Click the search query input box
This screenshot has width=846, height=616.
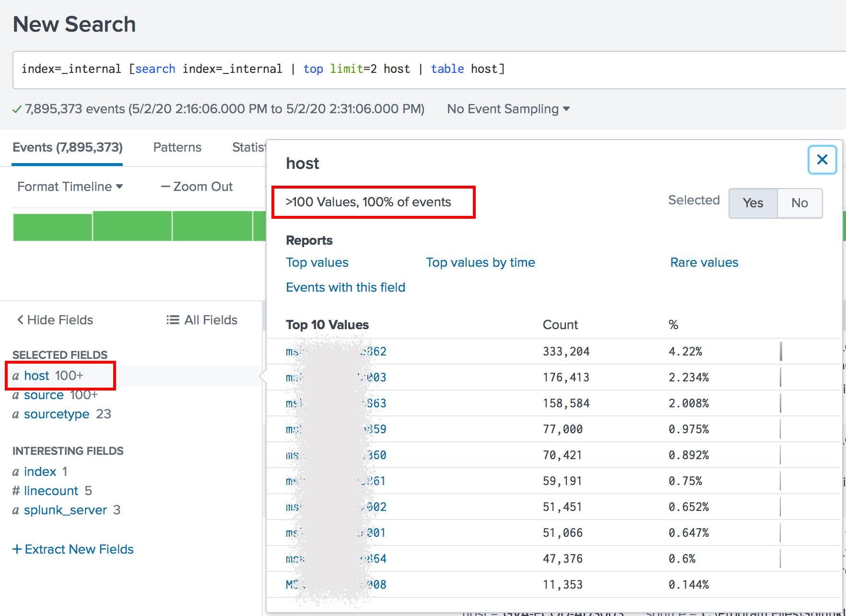click(429, 70)
